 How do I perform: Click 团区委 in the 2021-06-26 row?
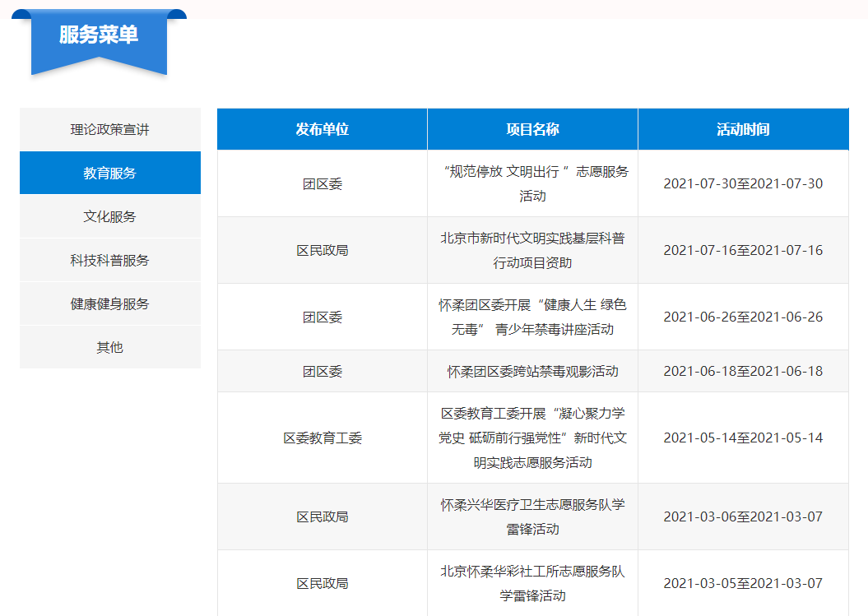323,317
